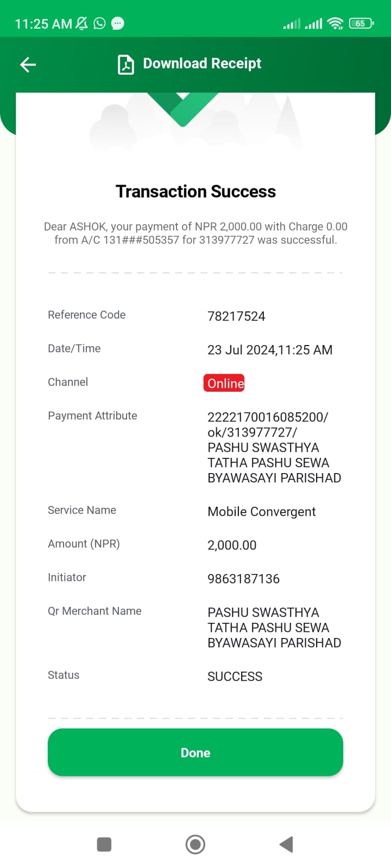Tap reference code 78217524
This screenshot has height=868, width=391.
pyautogui.click(x=236, y=316)
